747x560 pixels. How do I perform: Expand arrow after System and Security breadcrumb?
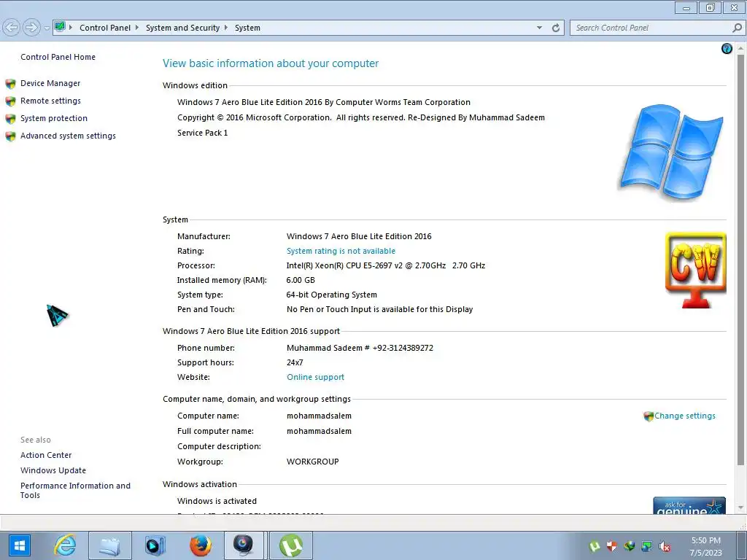[x=226, y=28]
